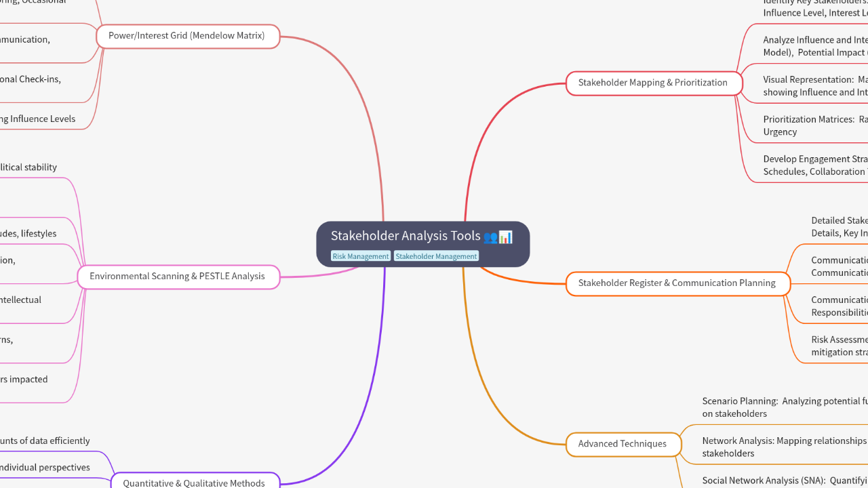Select the Advanced Techniques node

623,444
